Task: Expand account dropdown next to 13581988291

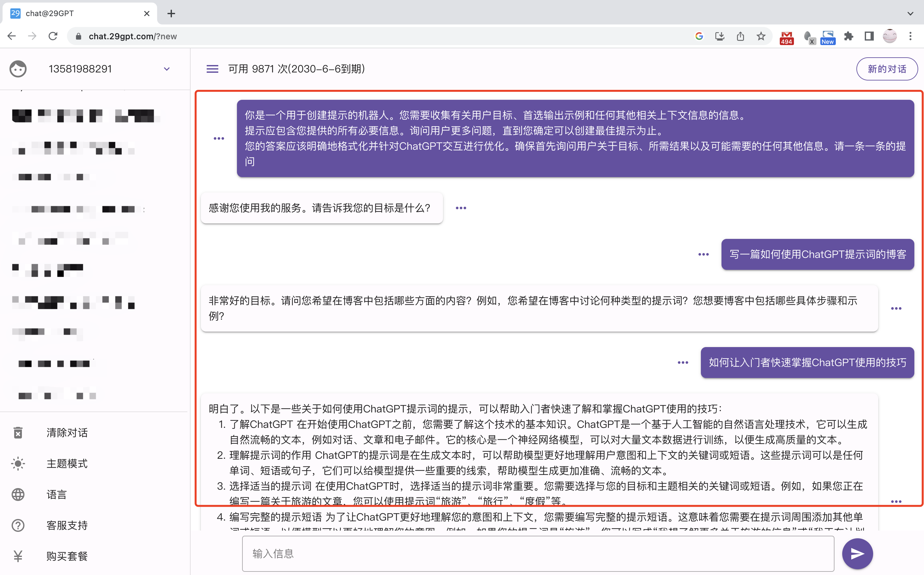Action: (166, 69)
